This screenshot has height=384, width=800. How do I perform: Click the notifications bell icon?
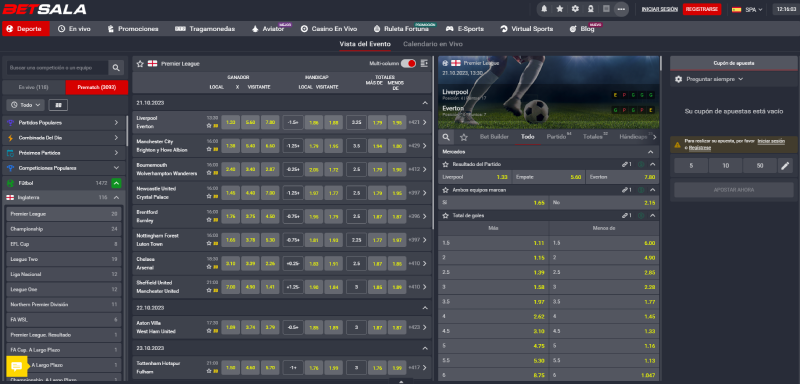tap(544, 9)
